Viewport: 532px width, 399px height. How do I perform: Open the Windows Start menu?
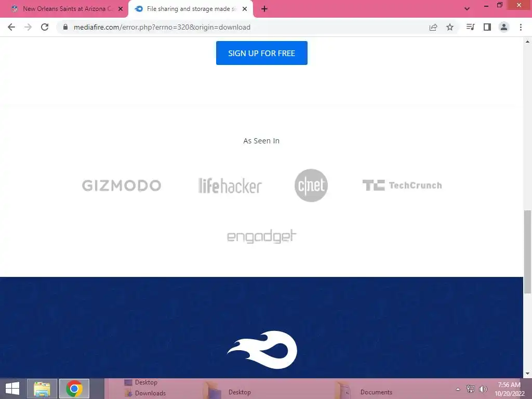coord(12,389)
